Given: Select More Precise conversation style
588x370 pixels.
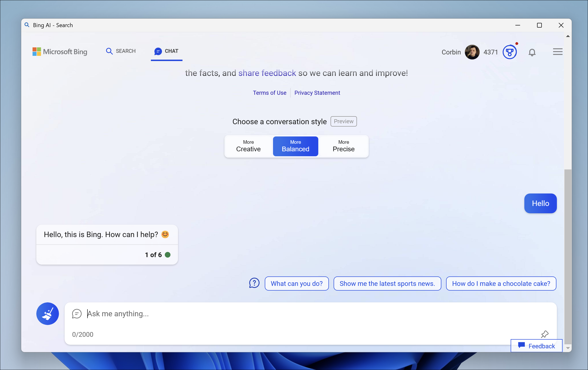Looking at the screenshot, I should pyautogui.click(x=343, y=146).
